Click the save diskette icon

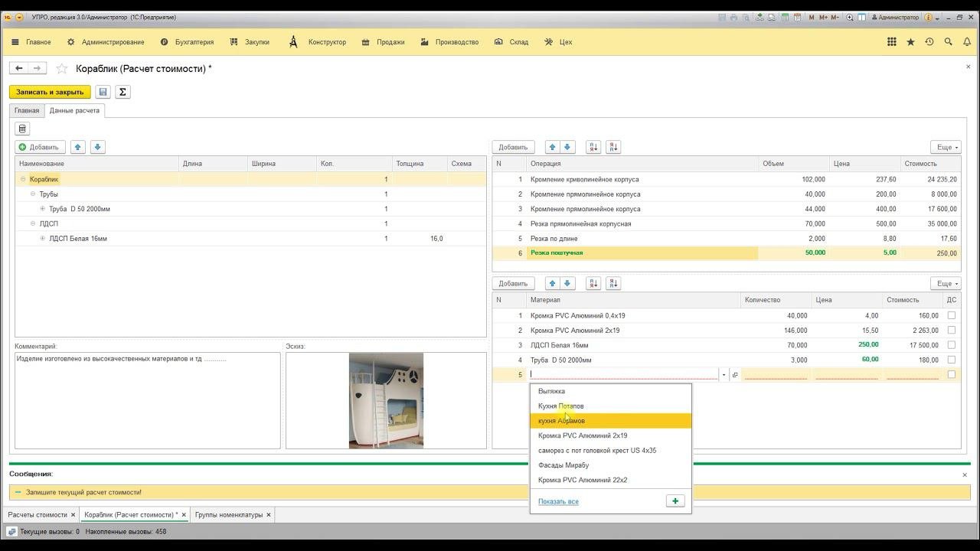(x=103, y=92)
